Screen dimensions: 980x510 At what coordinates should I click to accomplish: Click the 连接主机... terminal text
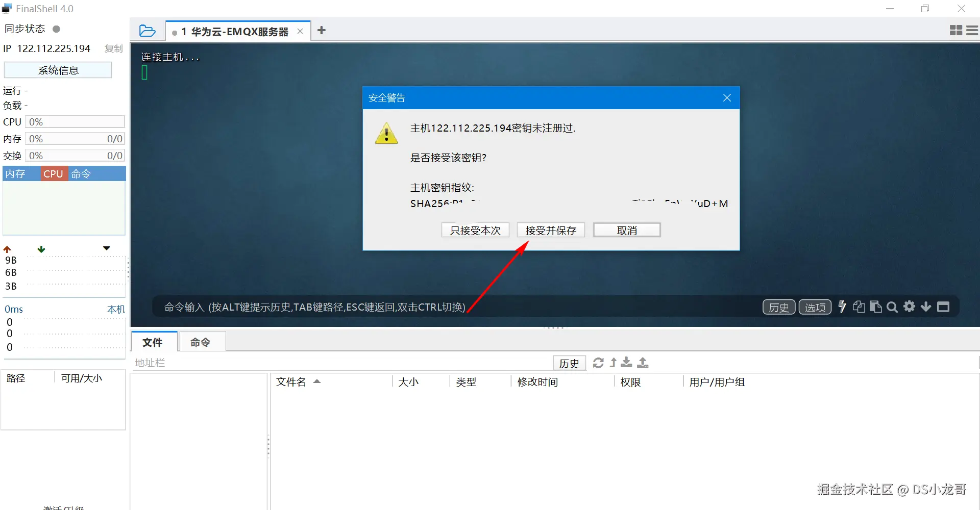170,57
